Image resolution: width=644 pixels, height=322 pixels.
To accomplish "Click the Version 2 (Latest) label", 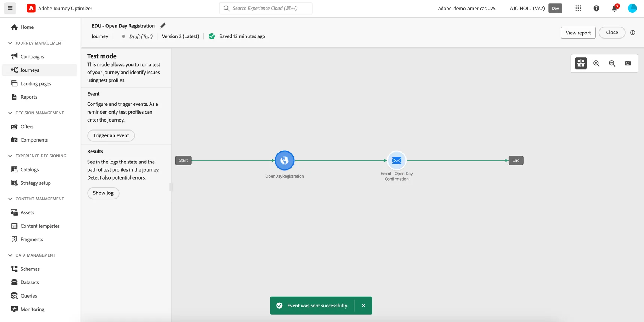I will click(180, 36).
